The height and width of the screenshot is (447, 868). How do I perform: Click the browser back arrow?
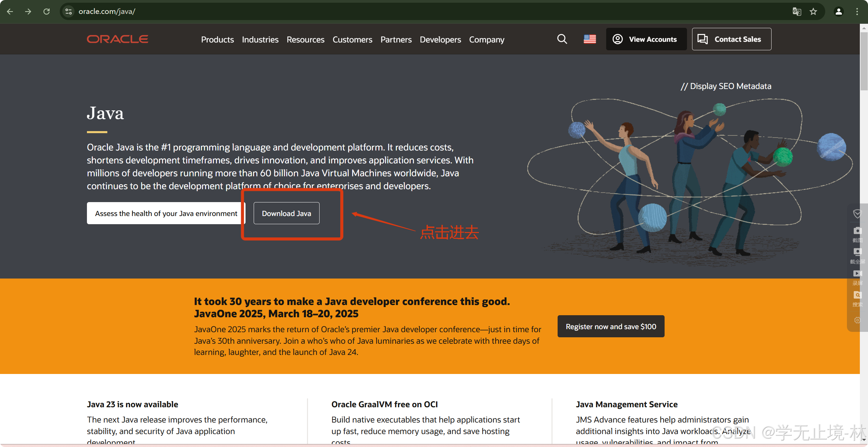10,12
